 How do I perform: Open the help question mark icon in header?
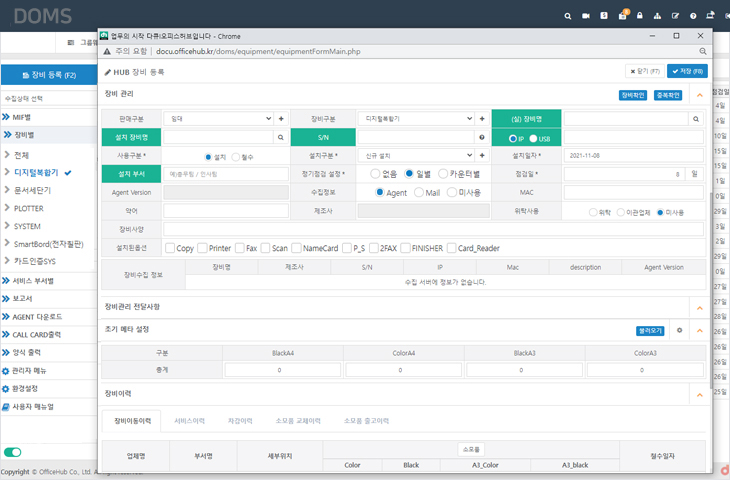tap(693, 16)
